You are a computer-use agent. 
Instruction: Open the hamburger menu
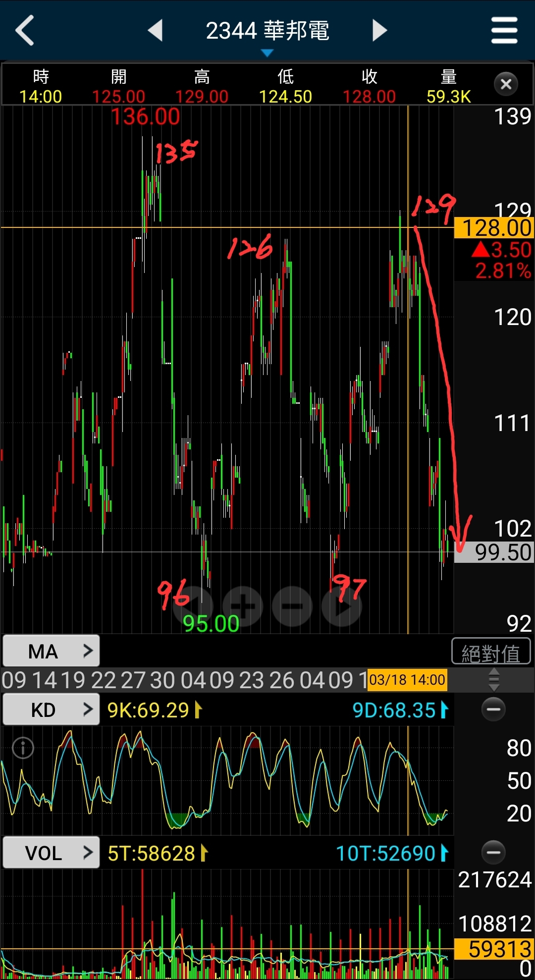pyautogui.click(x=504, y=31)
